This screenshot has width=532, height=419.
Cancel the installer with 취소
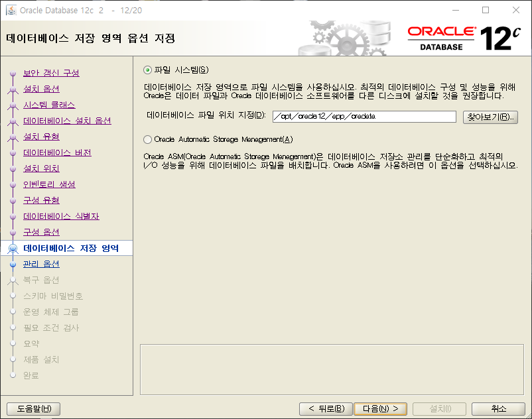point(498,409)
